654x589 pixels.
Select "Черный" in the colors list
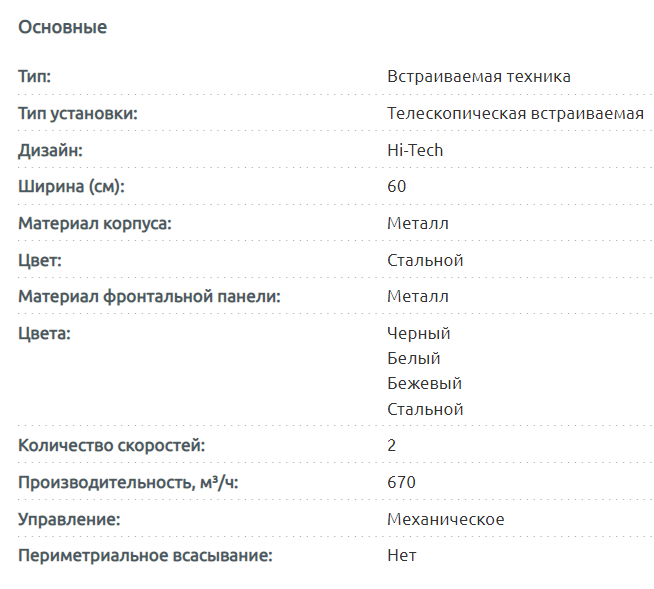(x=419, y=333)
